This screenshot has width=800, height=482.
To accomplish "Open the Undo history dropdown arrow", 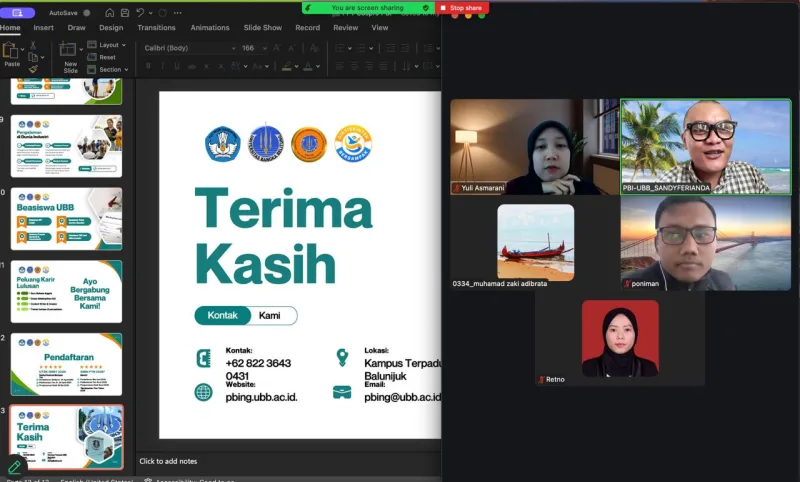I will coord(151,13).
